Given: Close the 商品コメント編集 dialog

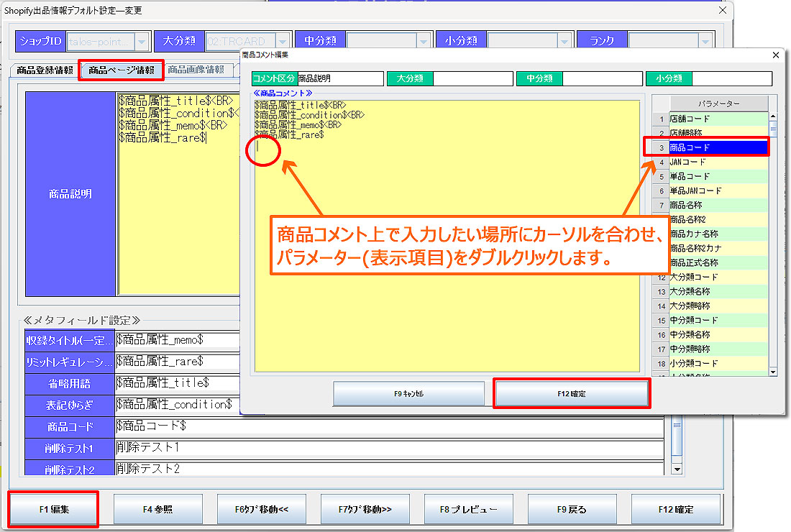Looking at the screenshot, I should 775,55.
